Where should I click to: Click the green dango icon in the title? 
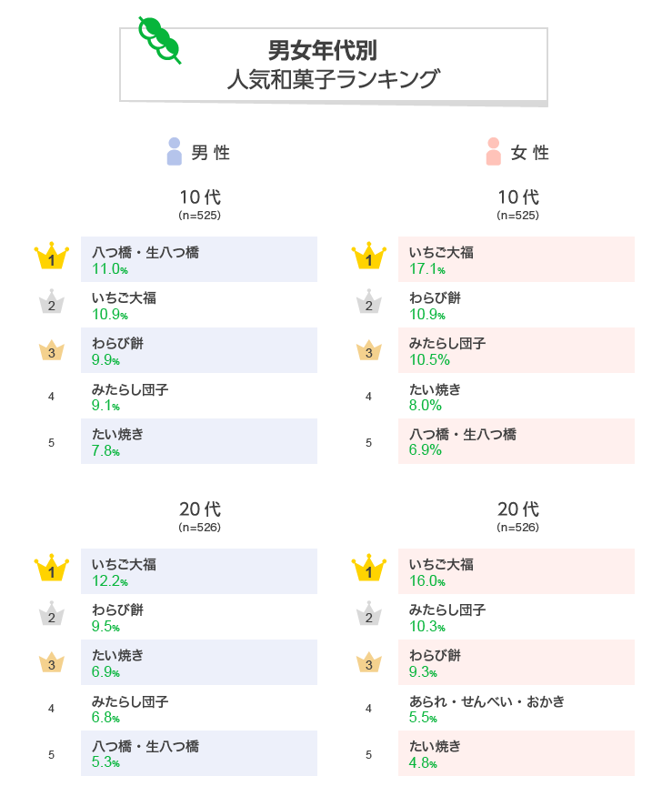[x=160, y=40]
